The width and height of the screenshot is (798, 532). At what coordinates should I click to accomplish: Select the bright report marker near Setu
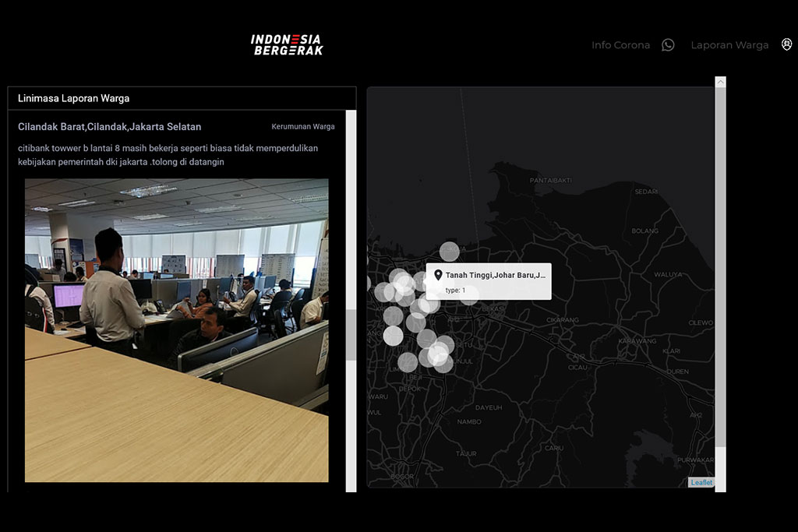click(438, 354)
